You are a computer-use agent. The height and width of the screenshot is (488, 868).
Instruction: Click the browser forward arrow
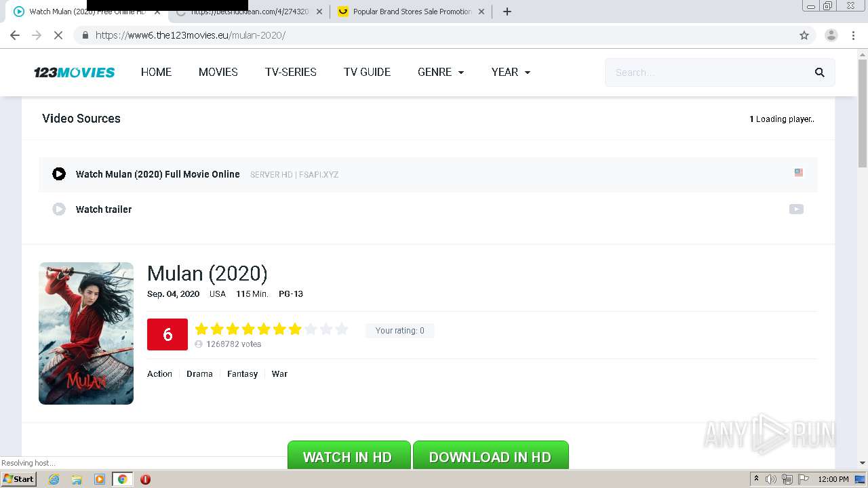pyautogui.click(x=37, y=35)
